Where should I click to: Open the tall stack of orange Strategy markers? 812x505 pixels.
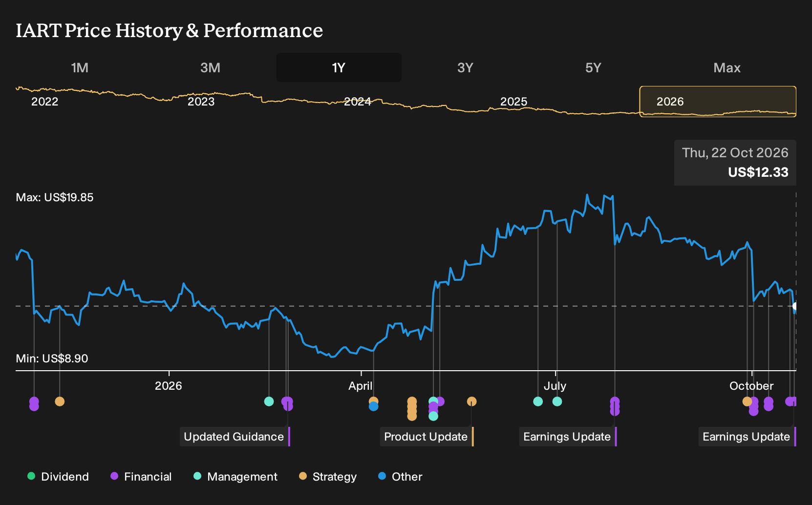coord(412,409)
